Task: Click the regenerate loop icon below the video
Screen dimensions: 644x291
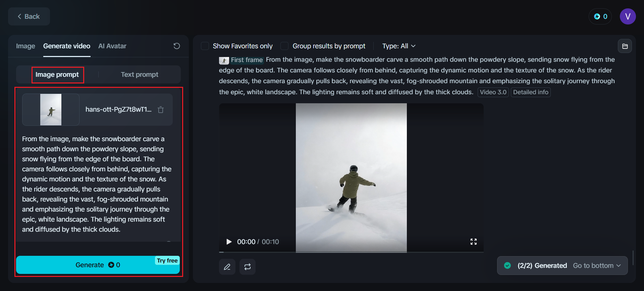Action: pos(248,267)
